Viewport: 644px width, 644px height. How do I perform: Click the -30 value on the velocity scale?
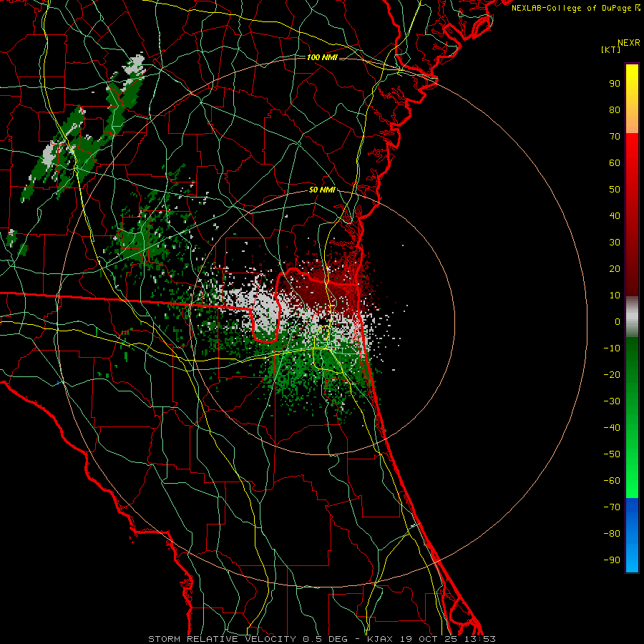click(612, 401)
